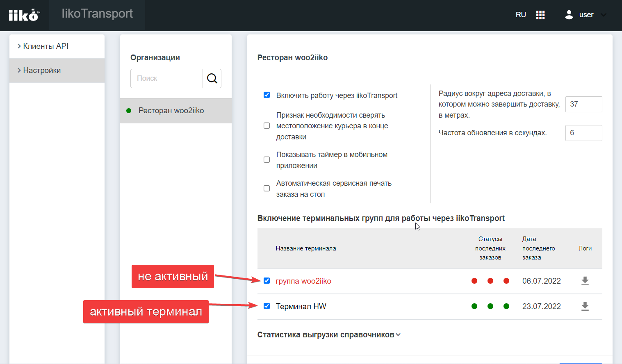Click Ресторан woo2iiko panel heading
This screenshot has width=622, height=364.
pyautogui.click(x=292, y=58)
